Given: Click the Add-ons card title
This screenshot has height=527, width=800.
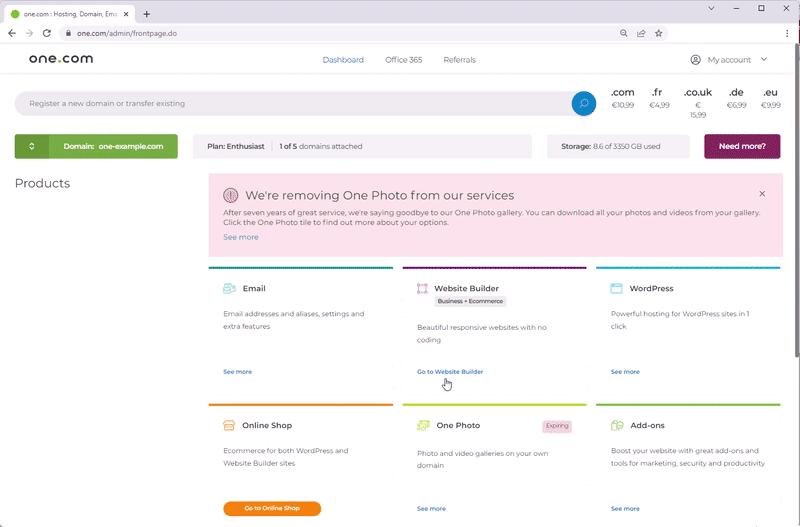Looking at the screenshot, I should click(647, 425).
